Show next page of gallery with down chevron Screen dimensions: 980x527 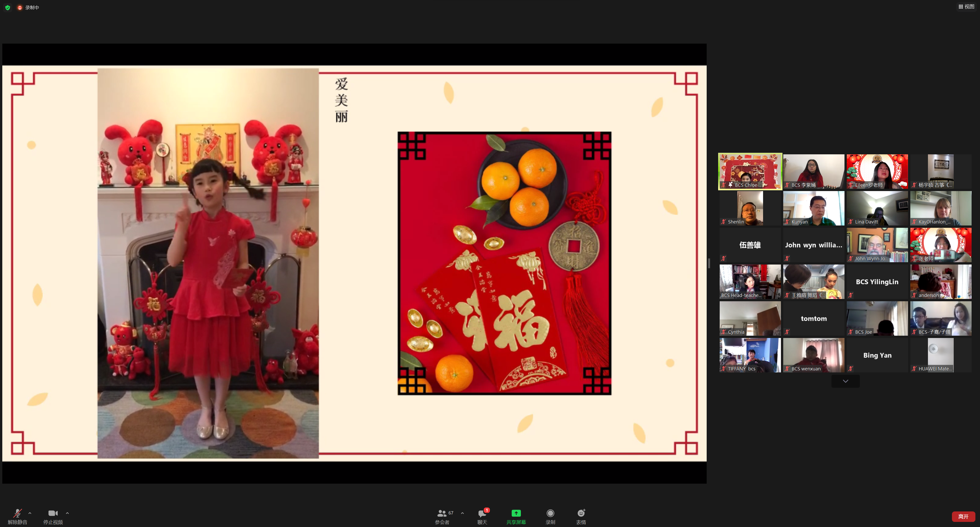845,381
